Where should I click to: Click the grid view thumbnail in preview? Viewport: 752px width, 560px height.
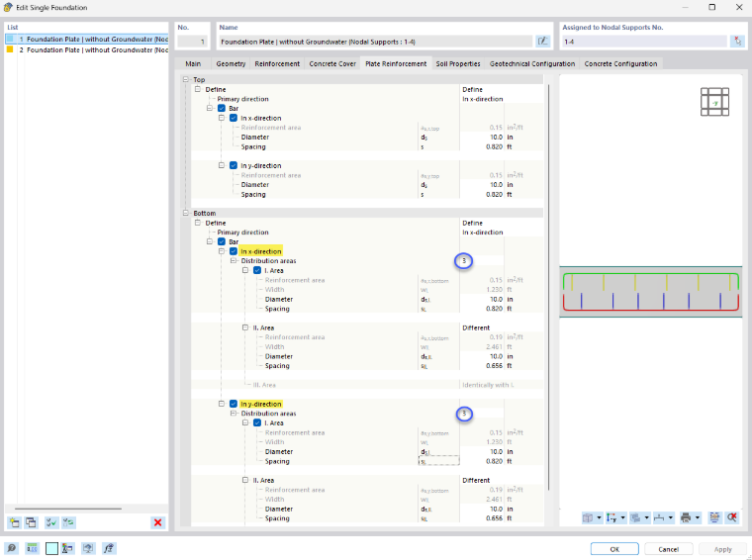coord(714,102)
